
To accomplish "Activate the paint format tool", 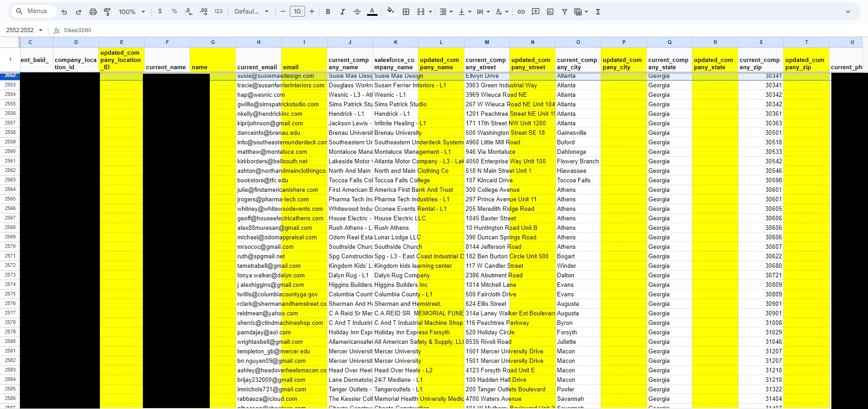I will (107, 12).
